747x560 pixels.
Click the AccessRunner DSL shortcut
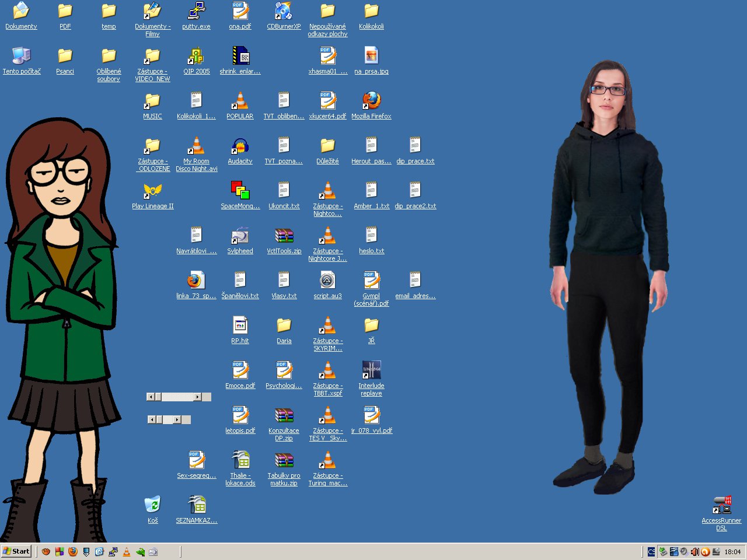click(721, 505)
